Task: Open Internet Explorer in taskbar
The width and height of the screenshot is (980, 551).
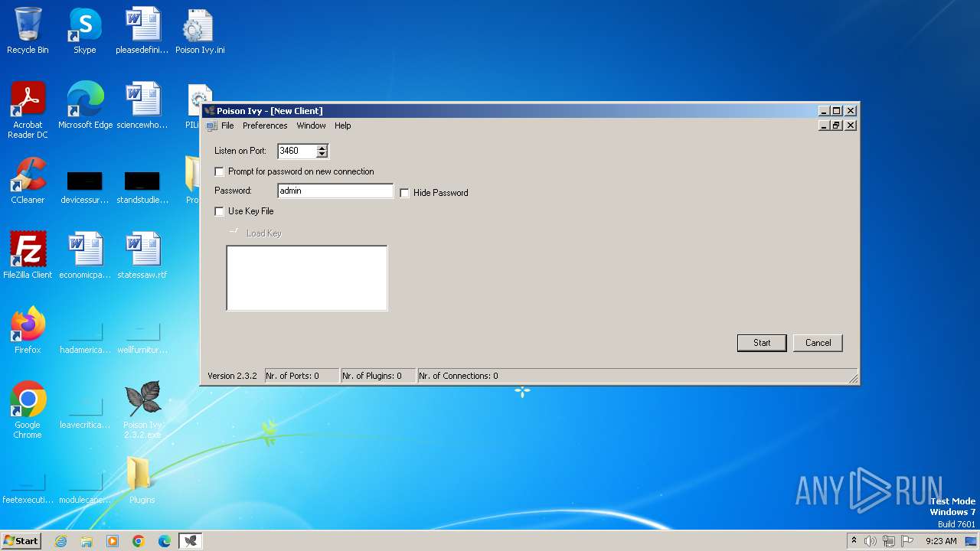Action: point(60,541)
